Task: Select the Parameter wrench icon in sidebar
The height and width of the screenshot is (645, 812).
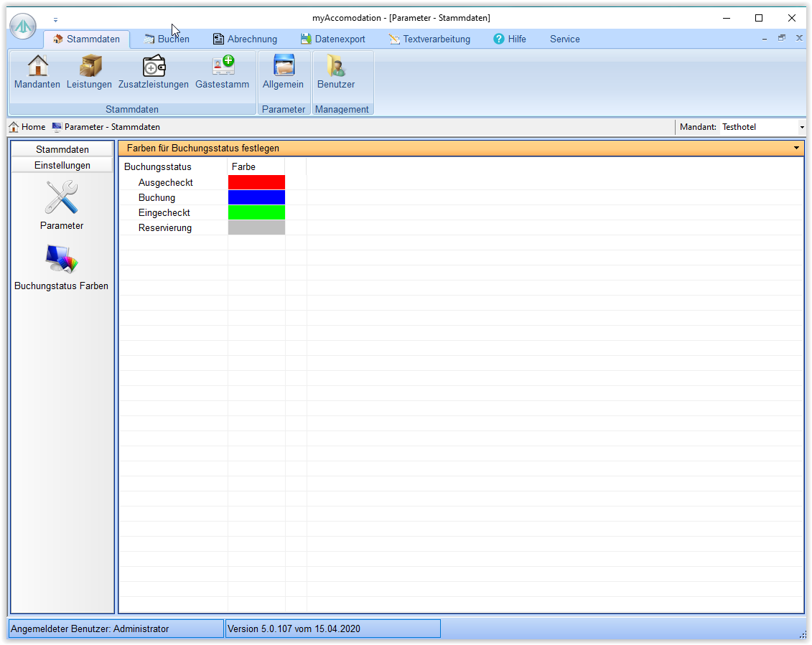Action: click(62, 198)
